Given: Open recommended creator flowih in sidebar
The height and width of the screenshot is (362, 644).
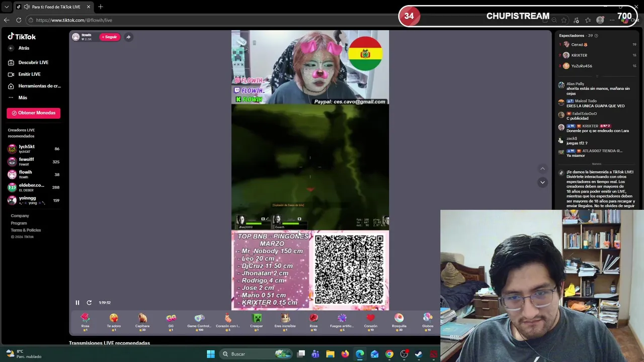Looking at the screenshot, I should point(34,174).
